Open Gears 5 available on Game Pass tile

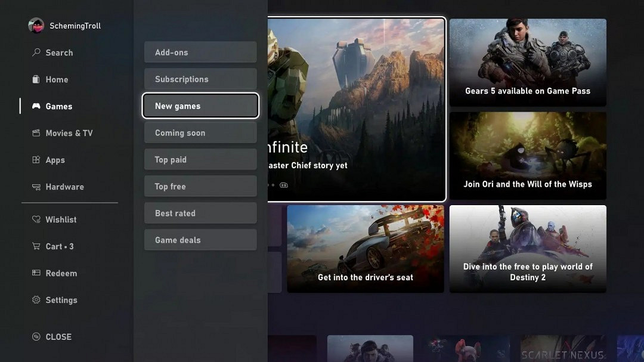[x=528, y=63]
